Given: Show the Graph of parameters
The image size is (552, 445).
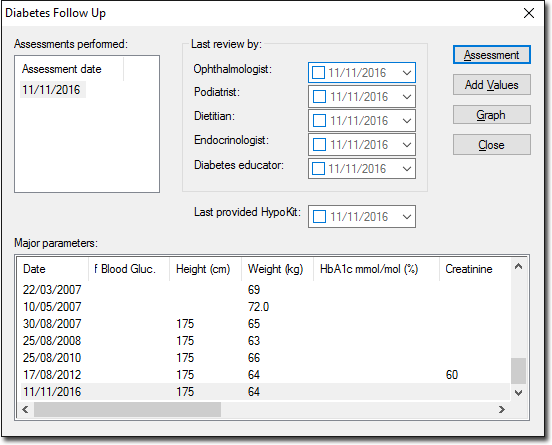Looking at the screenshot, I should pos(491,114).
